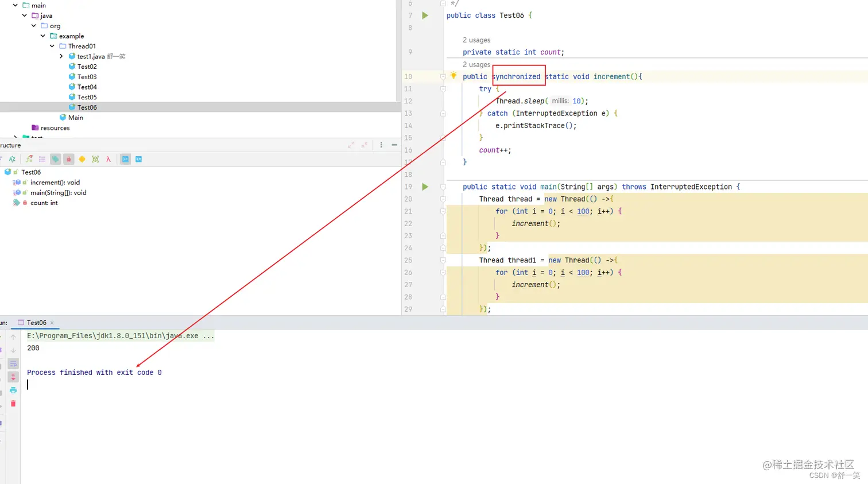Print the console output
This screenshot has width=868, height=484.
click(x=13, y=390)
